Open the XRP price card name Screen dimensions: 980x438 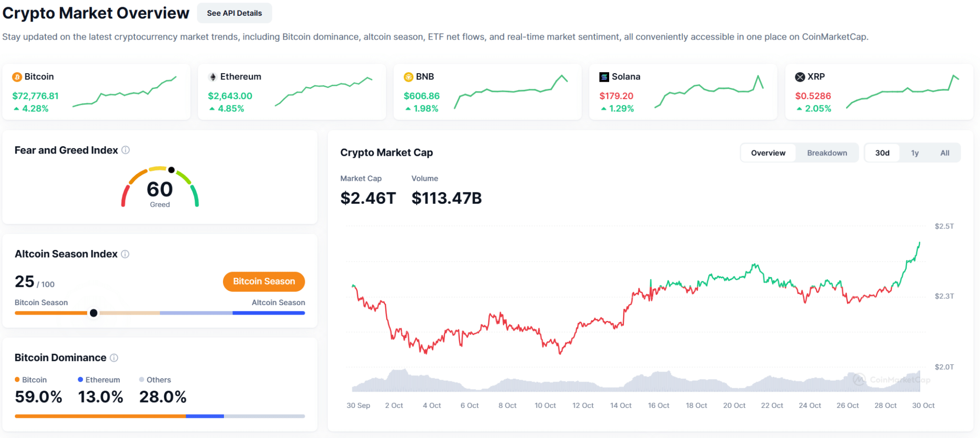816,77
